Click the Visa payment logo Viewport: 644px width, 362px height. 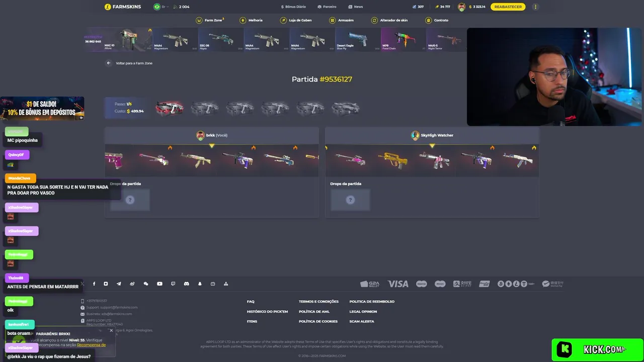click(x=398, y=284)
